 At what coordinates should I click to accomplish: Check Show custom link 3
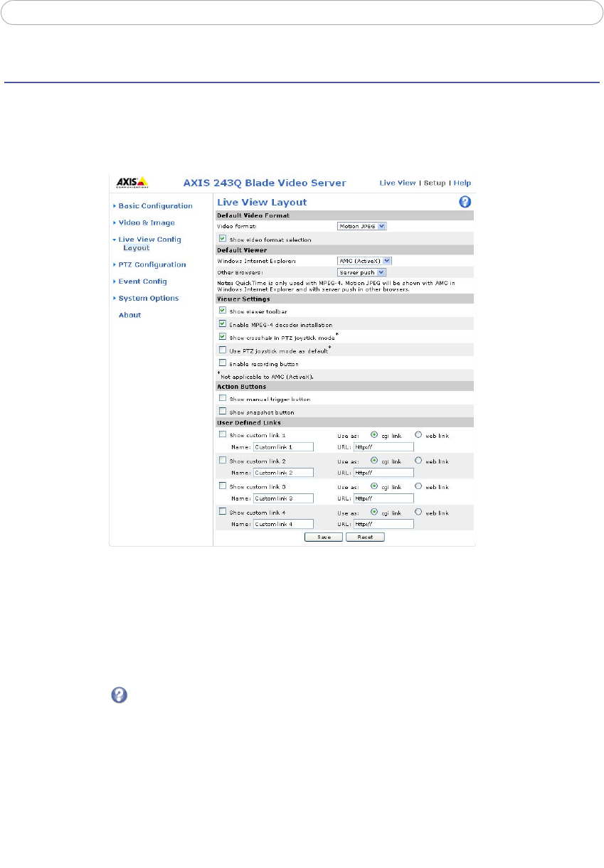[223, 486]
